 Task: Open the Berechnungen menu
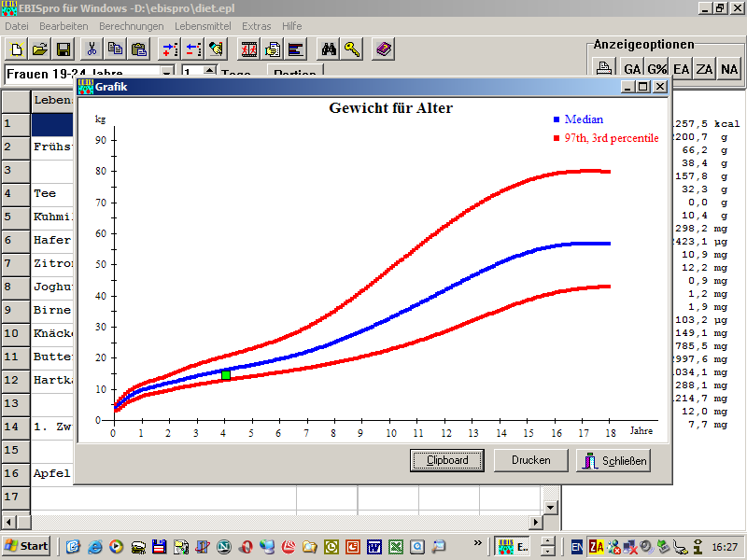pyautogui.click(x=131, y=26)
